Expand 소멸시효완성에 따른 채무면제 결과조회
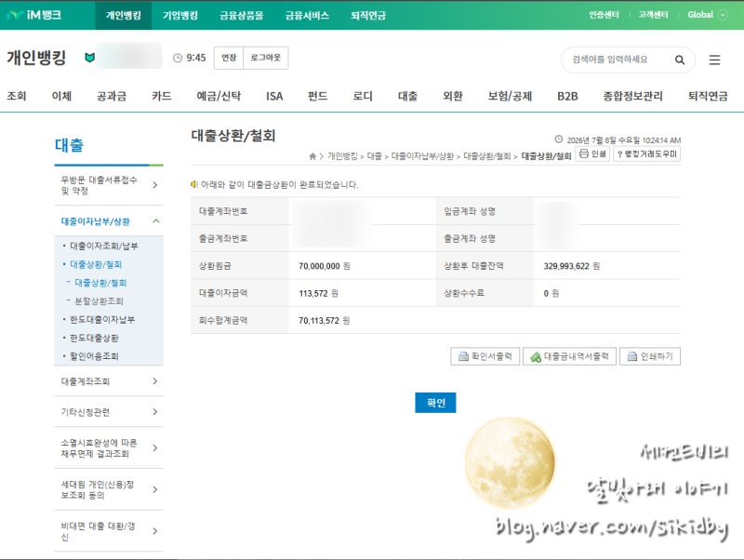The image size is (744, 560). [109, 448]
